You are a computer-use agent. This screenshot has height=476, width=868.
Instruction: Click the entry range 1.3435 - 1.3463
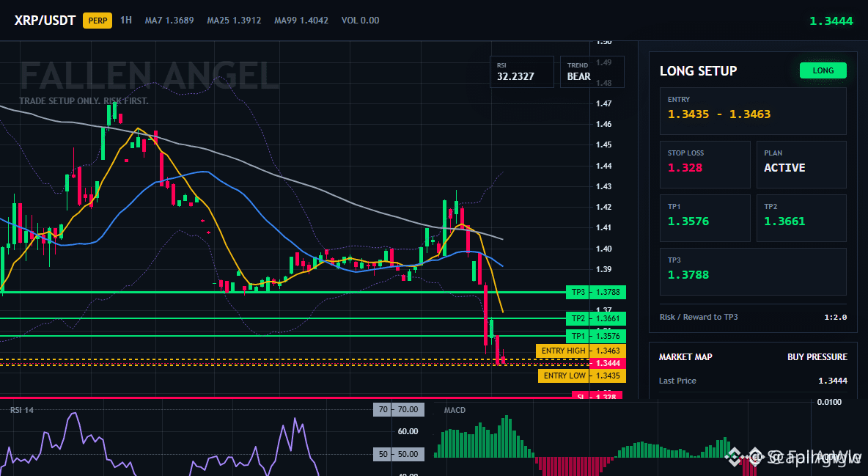tap(719, 114)
